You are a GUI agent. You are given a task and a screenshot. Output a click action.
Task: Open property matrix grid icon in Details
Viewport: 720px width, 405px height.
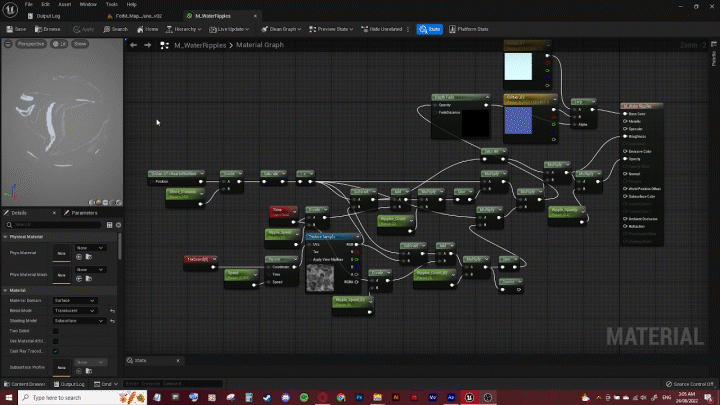pyautogui.click(x=109, y=225)
